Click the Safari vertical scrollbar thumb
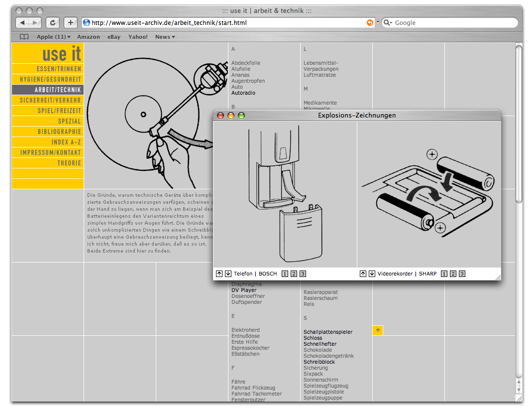 pos(519,124)
